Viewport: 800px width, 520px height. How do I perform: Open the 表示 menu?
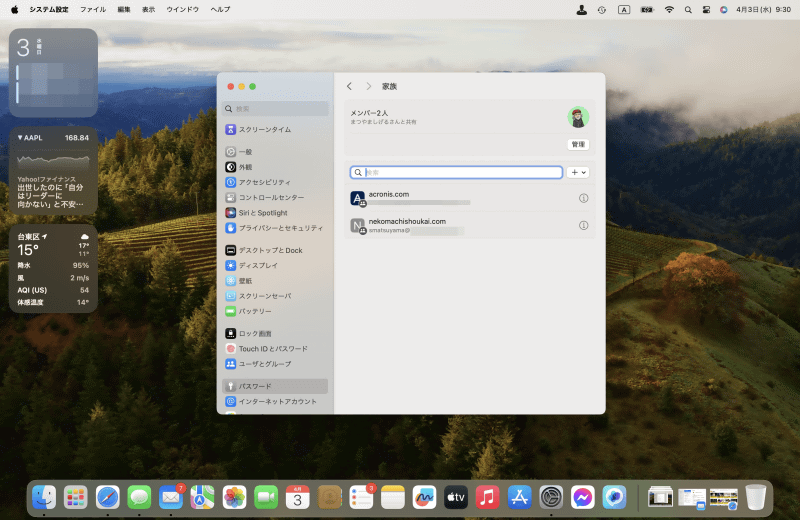pyautogui.click(x=148, y=9)
